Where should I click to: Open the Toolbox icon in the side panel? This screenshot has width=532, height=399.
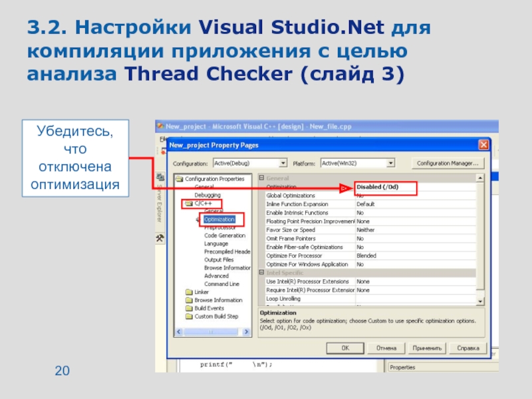coord(160,238)
